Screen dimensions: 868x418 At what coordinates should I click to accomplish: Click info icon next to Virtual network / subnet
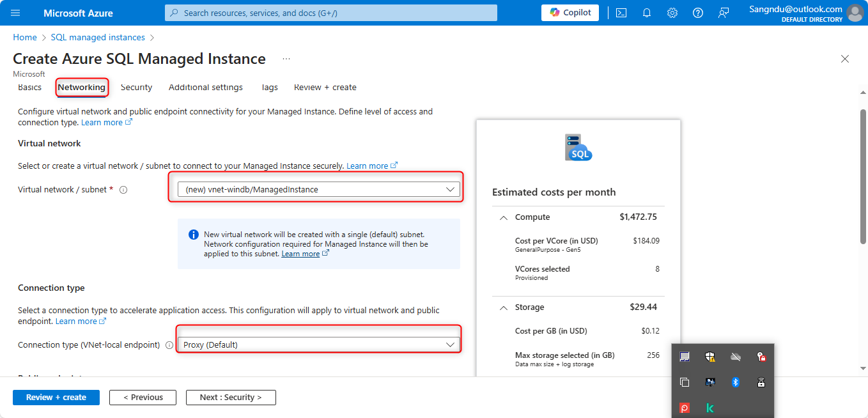coord(123,190)
